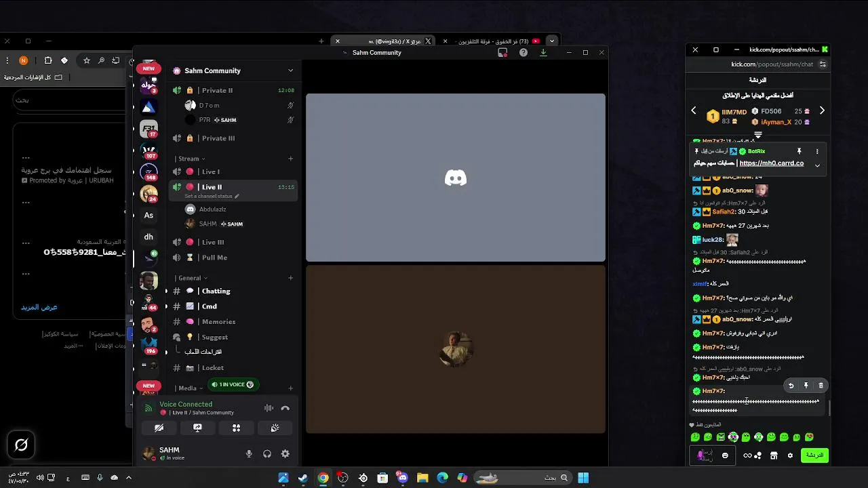Open the Suggest forum channel
Screen dimensions: 868x488
234,337
